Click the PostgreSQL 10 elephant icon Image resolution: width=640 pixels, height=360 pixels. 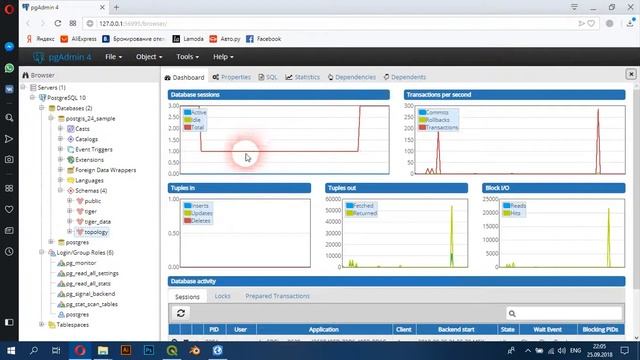coord(42,98)
